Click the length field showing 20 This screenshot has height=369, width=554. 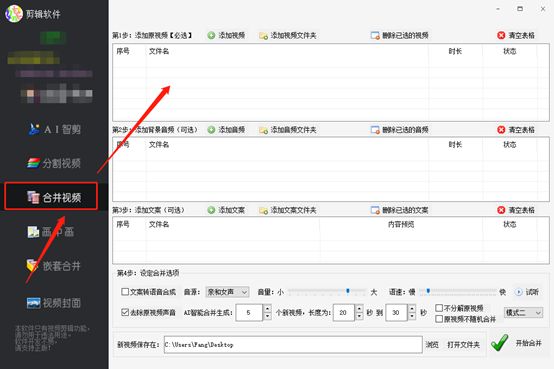point(343,312)
